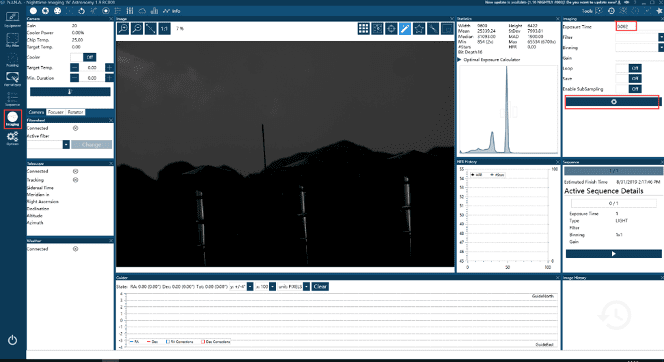Toggle the grid overlay icon above the image

pos(363,28)
